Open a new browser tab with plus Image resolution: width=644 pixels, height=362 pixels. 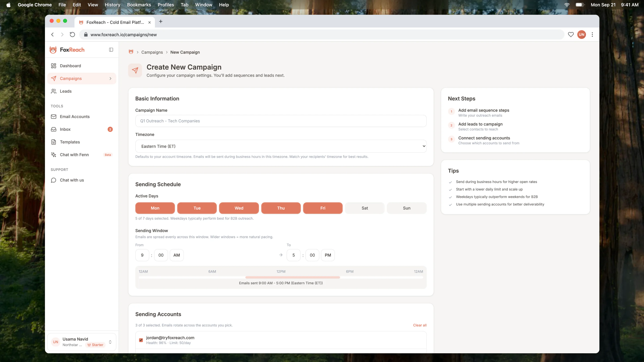(161, 21)
